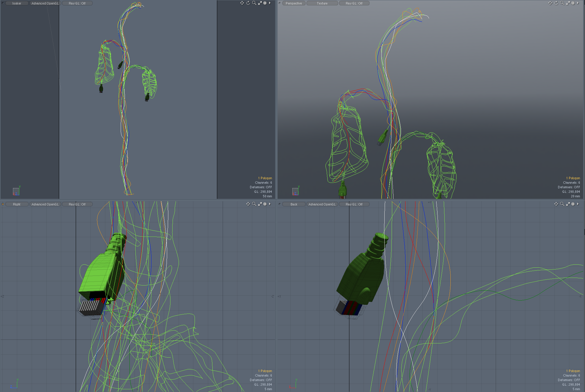Click rotate view icon in Perspective viewport
The image size is (585, 392).
pyautogui.click(x=556, y=3)
